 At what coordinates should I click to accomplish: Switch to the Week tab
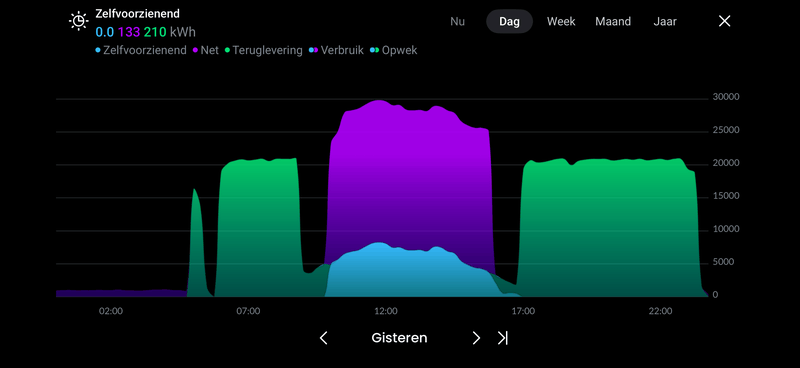(x=561, y=21)
